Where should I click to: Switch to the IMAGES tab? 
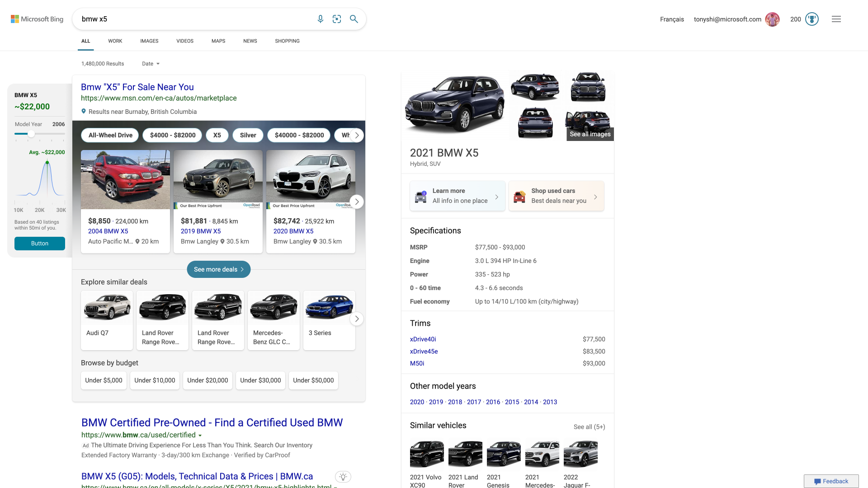149,41
